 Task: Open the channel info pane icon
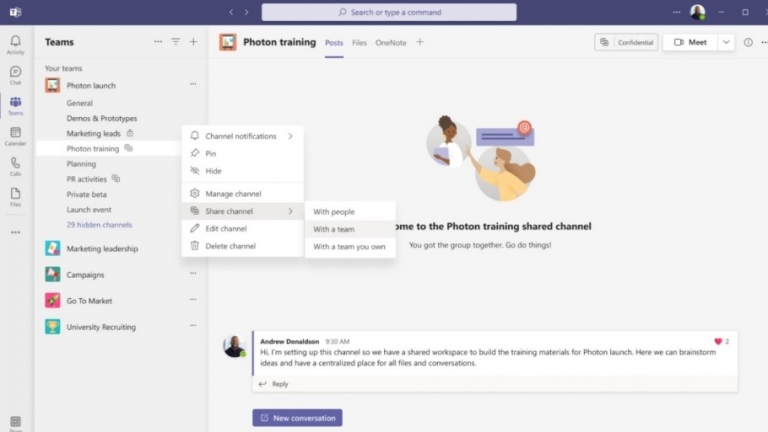click(x=748, y=42)
